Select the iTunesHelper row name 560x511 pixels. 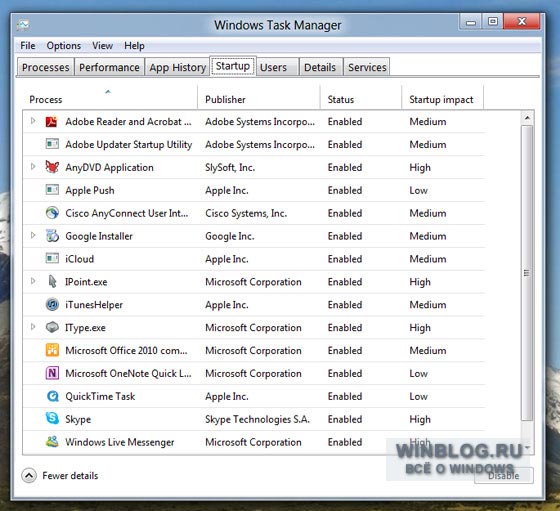click(x=94, y=305)
